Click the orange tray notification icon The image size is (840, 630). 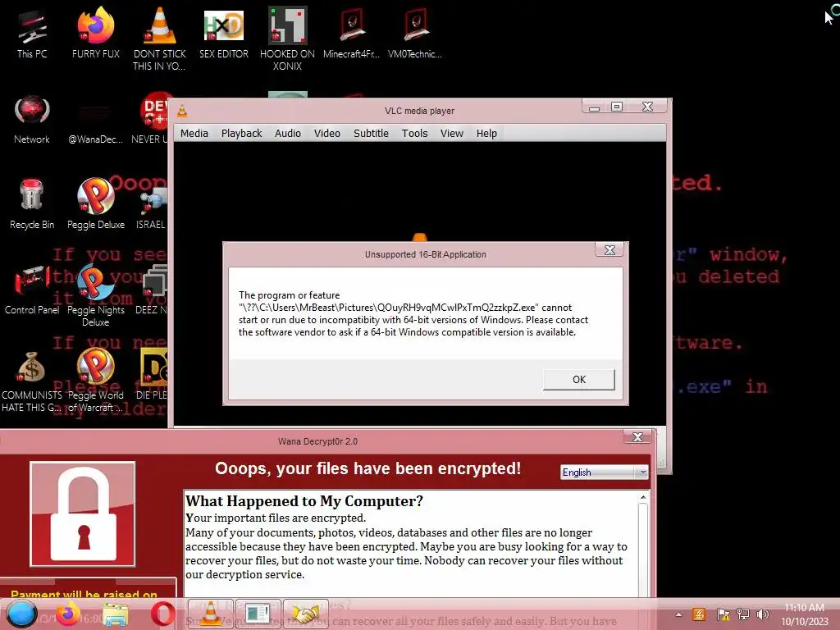pos(699,614)
